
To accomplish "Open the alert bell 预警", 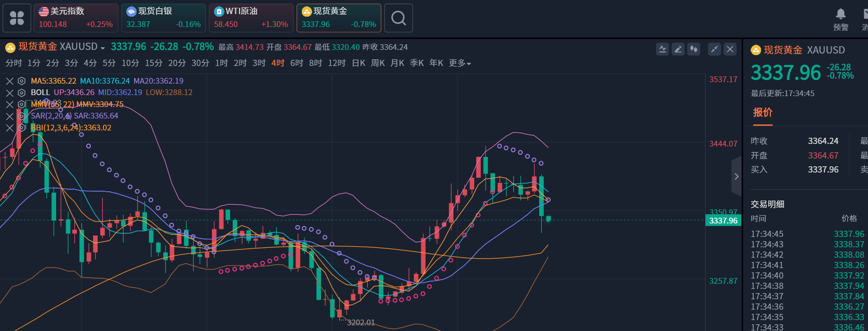I will point(840,19).
